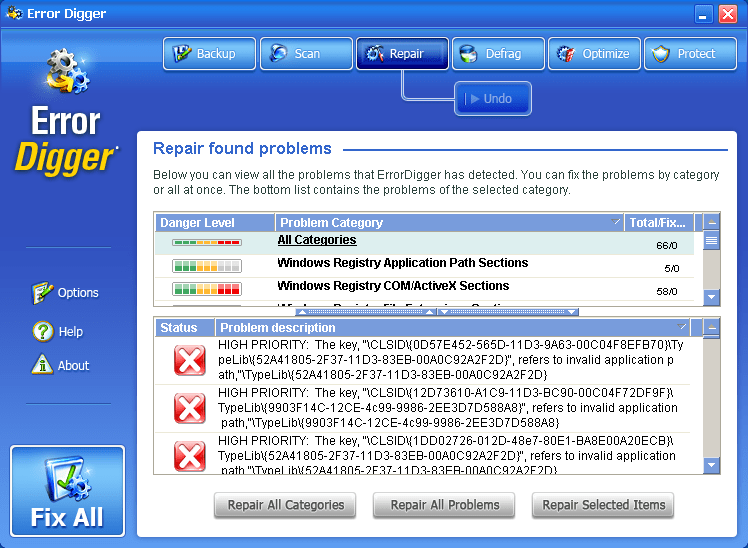748x548 pixels.
Task: Select the danger level bar for All Categories
Action: coord(207,242)
